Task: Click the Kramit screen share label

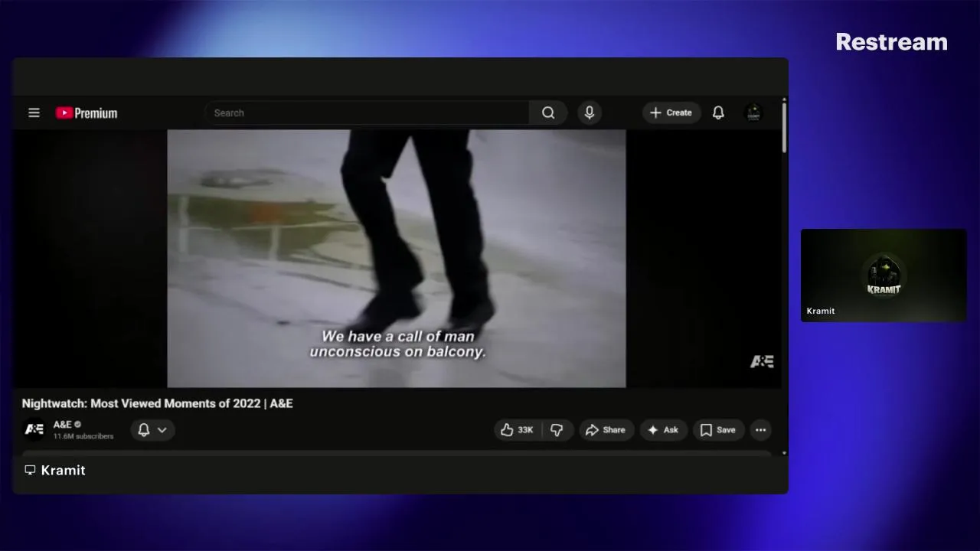Action: click(55, 470)
